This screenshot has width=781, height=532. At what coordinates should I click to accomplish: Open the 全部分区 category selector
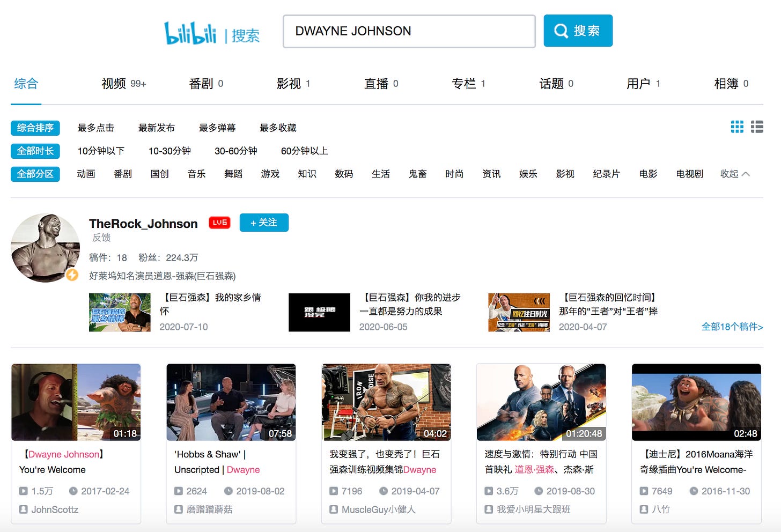click(x=35, y=174)
